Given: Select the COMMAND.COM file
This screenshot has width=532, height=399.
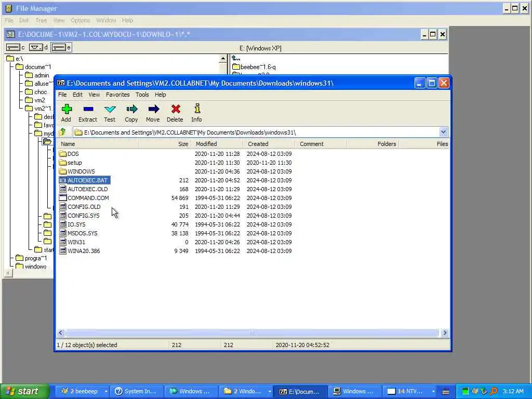Looking at the screenshot, I should tap(84, 198).
